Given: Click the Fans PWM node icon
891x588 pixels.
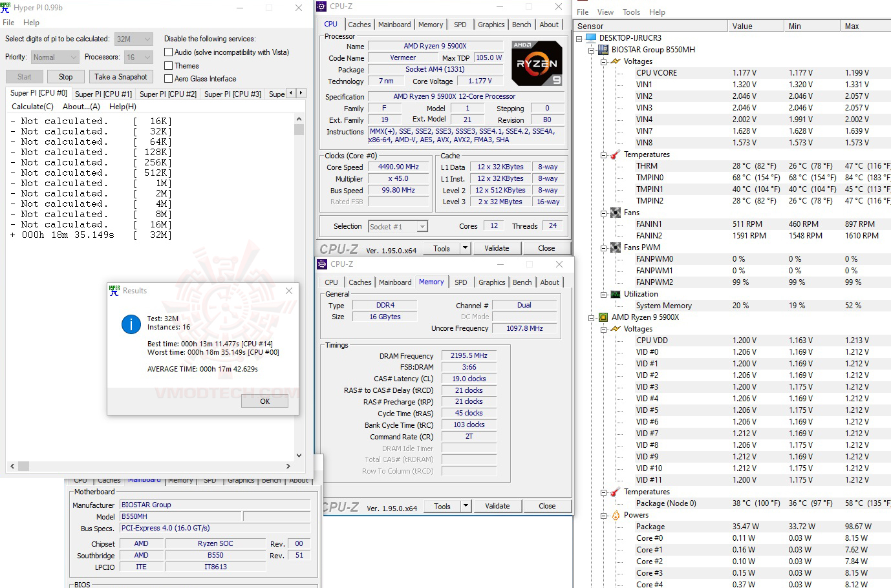Looking at the screenshot, I should click(616, 247).
